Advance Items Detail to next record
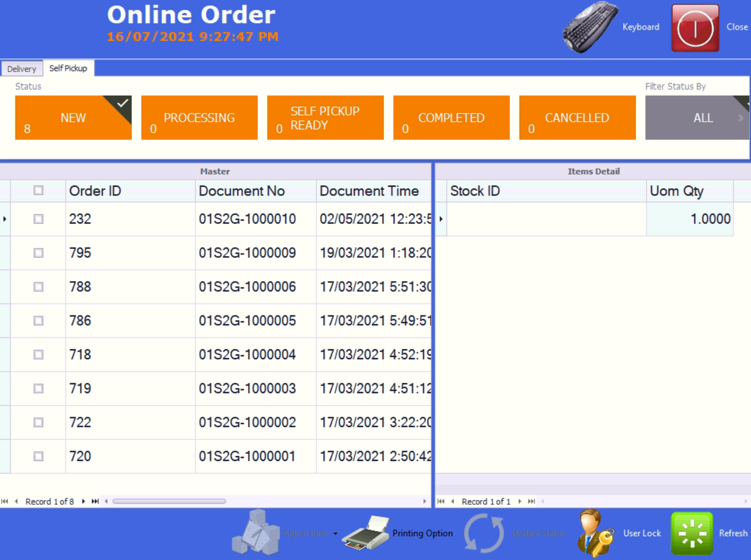Viewport: 751px width, 560px height. [x=520, y=501]
